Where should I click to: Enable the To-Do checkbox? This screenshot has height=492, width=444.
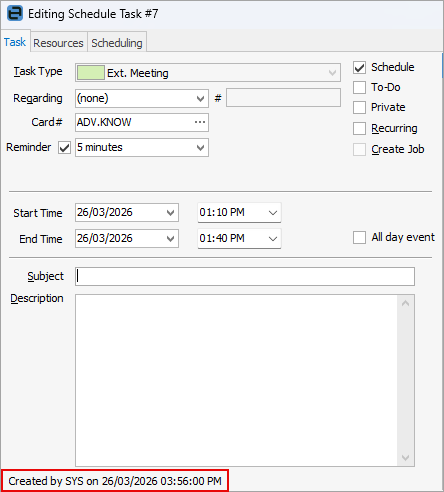pyautogui.click(x=359, y=88)
